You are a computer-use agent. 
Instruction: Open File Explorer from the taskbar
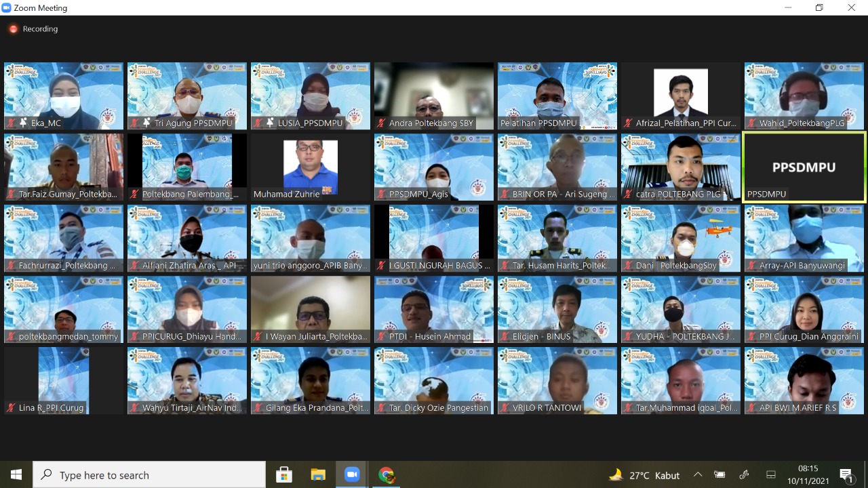[318, 474]
